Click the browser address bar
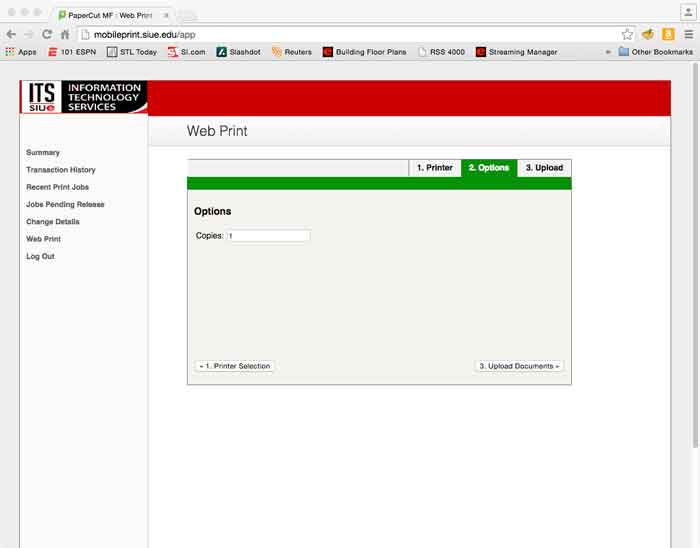 click(350, 34)
